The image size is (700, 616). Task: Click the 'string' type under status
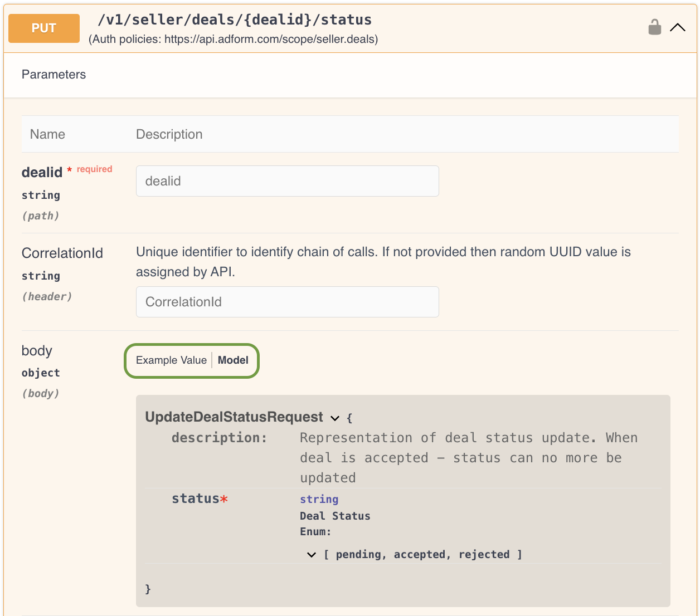pyautogui.click(x=319, y=499)
